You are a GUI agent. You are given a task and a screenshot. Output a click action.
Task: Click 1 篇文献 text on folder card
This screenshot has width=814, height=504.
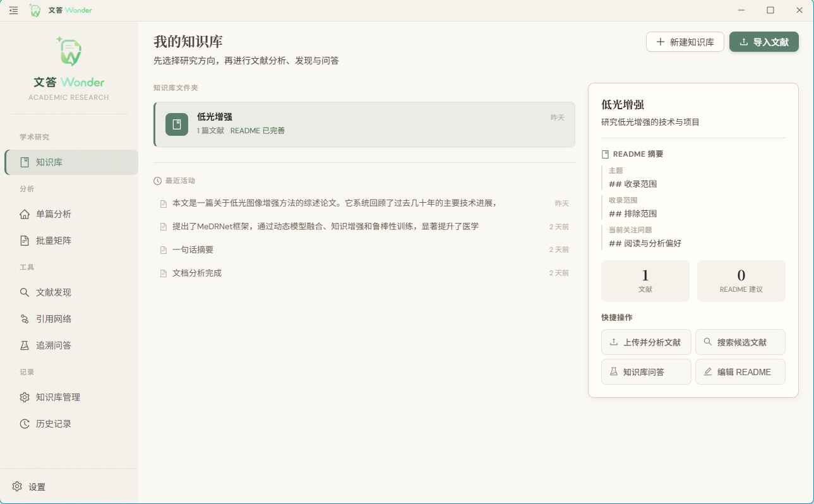point(210,131)
